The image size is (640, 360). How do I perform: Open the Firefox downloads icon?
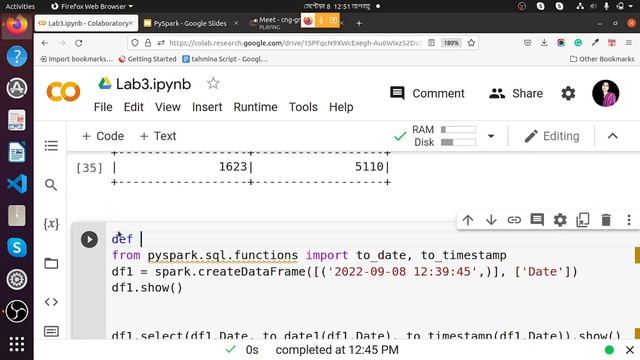[544, 43]
